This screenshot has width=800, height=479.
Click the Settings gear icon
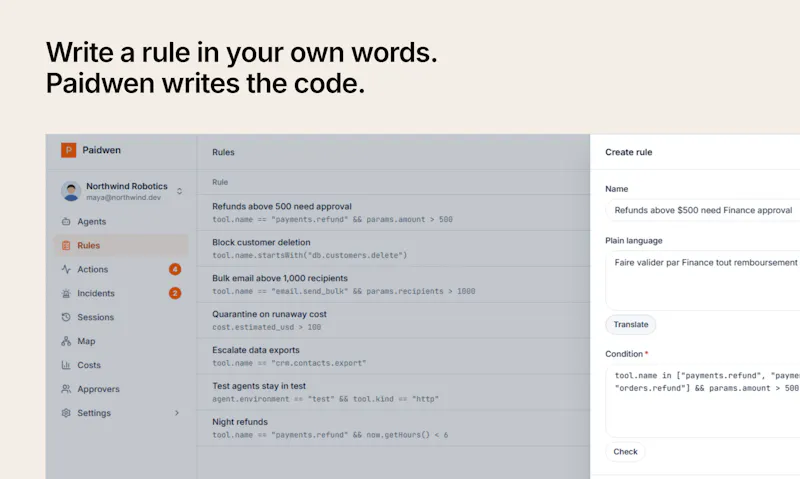pos(66,413)
